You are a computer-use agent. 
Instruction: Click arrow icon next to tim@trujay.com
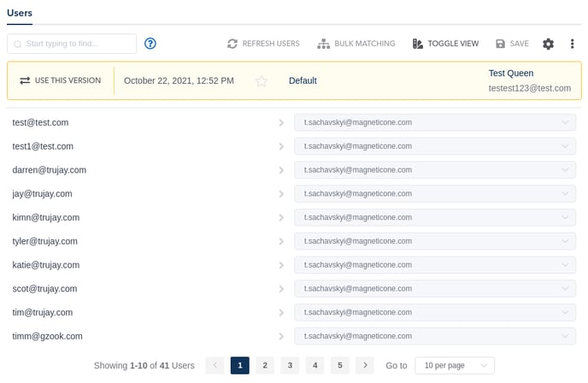[x=281, y=313]
